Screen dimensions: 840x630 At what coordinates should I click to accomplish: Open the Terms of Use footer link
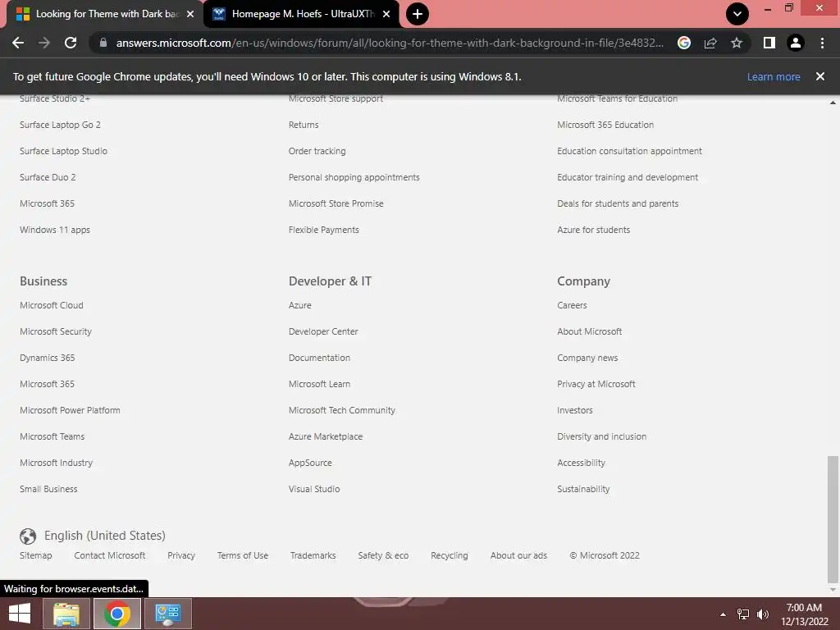[243, 555]
